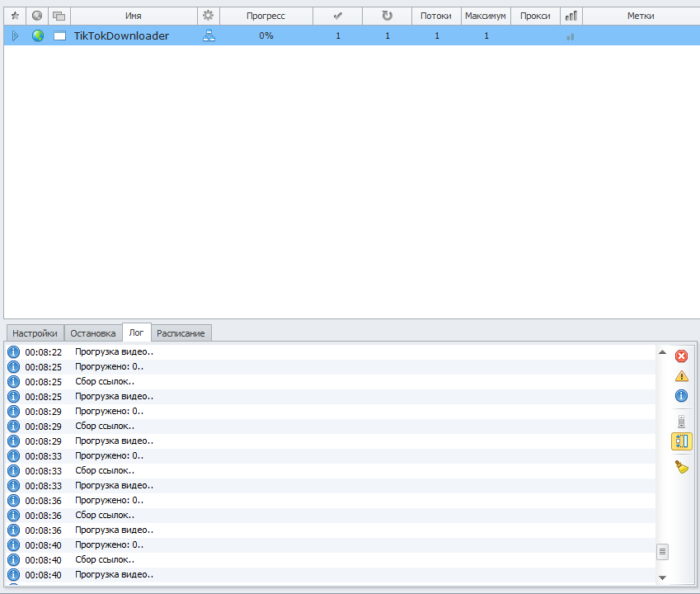This screenshot has width=700, height=594.
Task: Click the gear column header icon
Action: click(208, 16)
